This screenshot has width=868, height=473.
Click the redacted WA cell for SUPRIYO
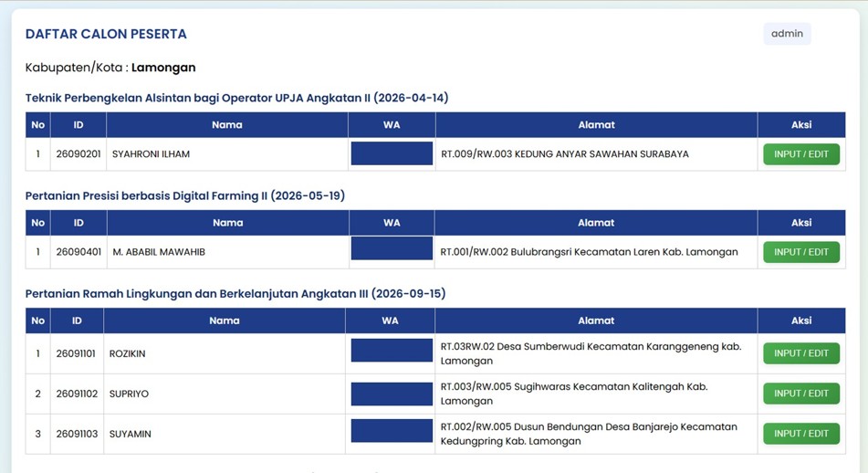(x=392, y=394)
